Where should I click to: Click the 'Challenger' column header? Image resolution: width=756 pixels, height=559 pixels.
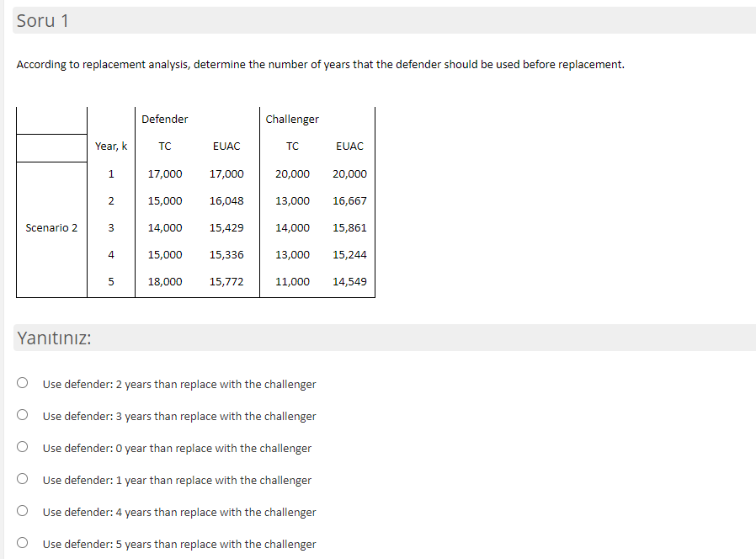point(292,119)
